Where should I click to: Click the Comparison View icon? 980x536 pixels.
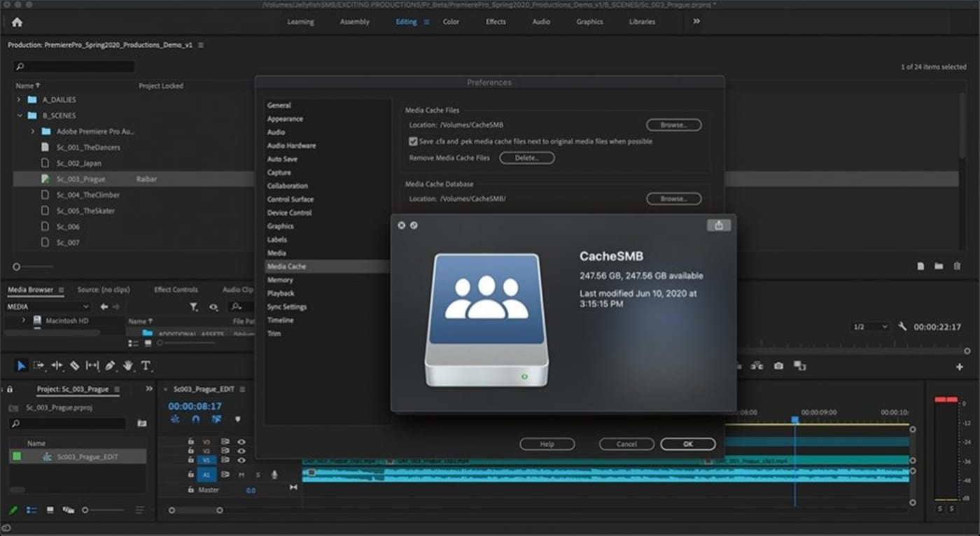click(799, 366)
